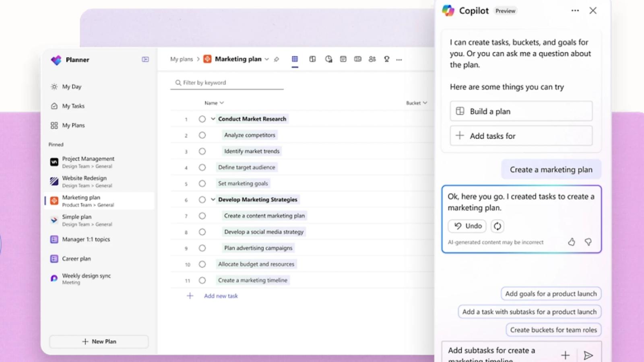This screenshot has height=362, width=644.
Task: Choose Add tasks for suggestion
Action: 521,136
